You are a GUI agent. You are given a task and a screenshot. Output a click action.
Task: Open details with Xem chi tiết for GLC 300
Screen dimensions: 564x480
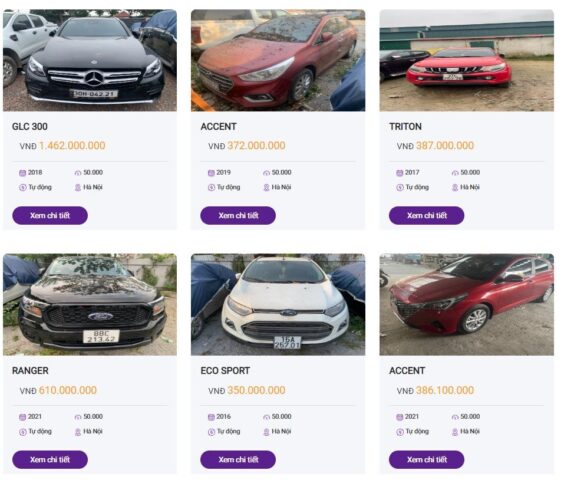50,216
